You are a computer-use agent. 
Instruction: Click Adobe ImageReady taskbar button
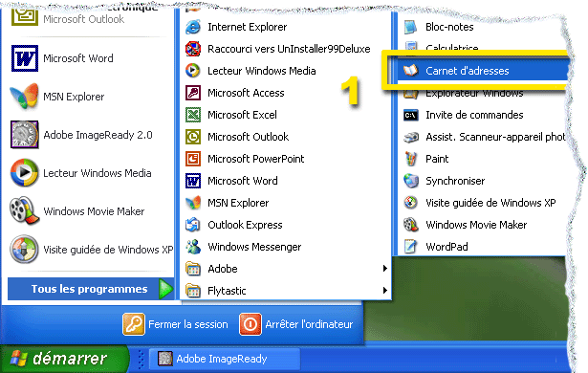point(225,359)
